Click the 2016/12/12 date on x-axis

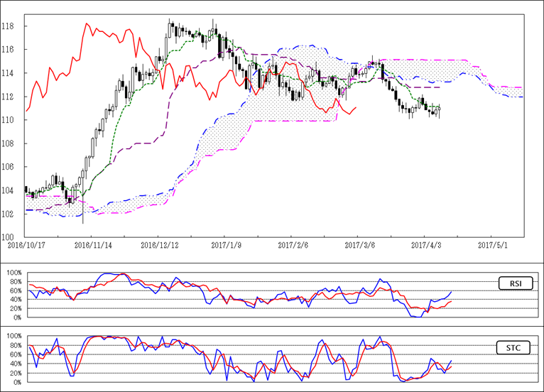coord(158,244)
